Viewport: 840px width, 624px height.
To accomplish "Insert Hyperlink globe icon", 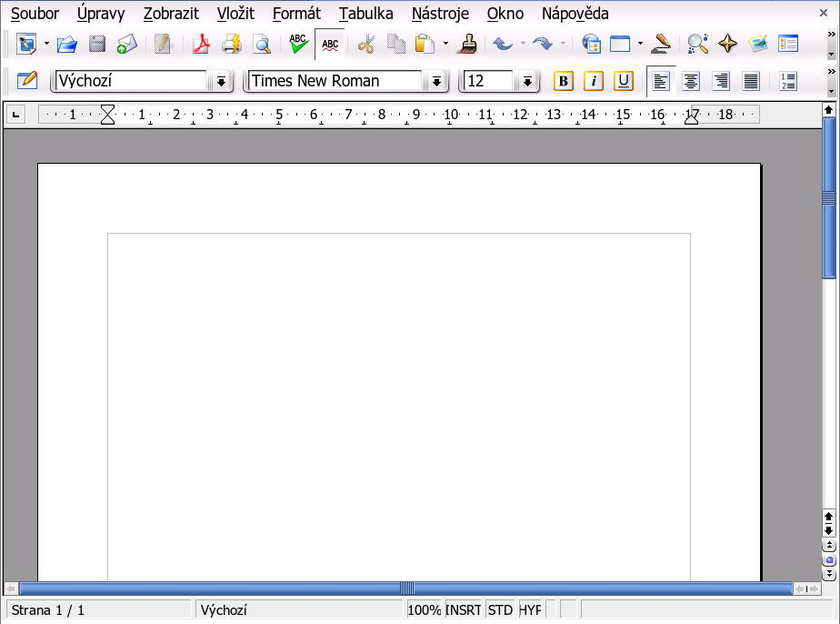I will click(x=592, y=44).
